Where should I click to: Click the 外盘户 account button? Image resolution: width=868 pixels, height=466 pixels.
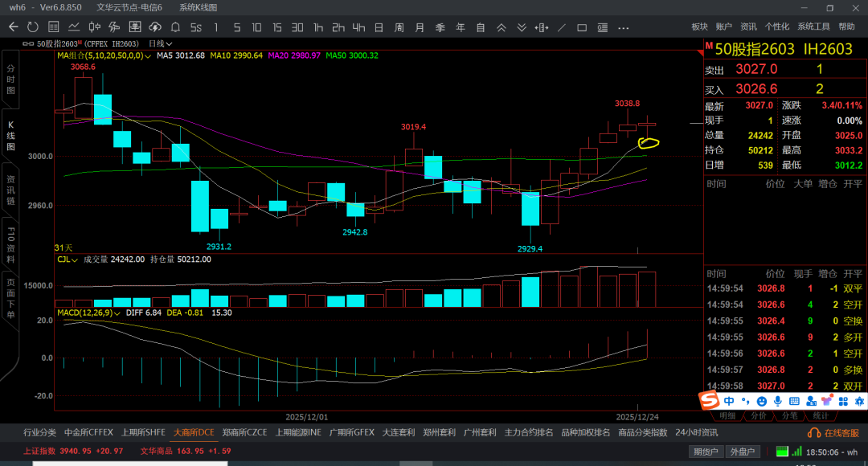pos(743,452)
